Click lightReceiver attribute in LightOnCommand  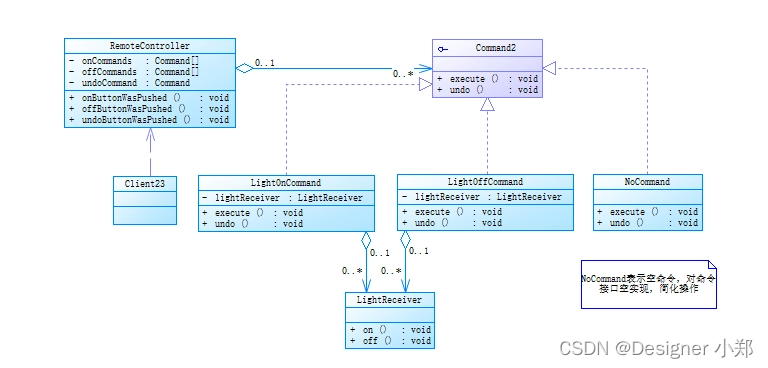pyautogui.click(x=283, y=198)
